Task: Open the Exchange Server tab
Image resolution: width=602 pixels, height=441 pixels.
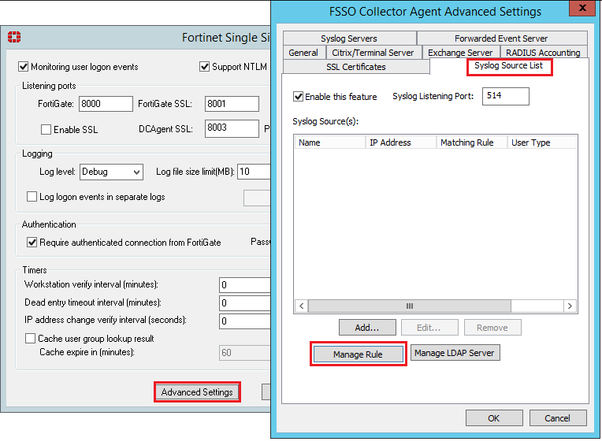Action: coord(460,53)
